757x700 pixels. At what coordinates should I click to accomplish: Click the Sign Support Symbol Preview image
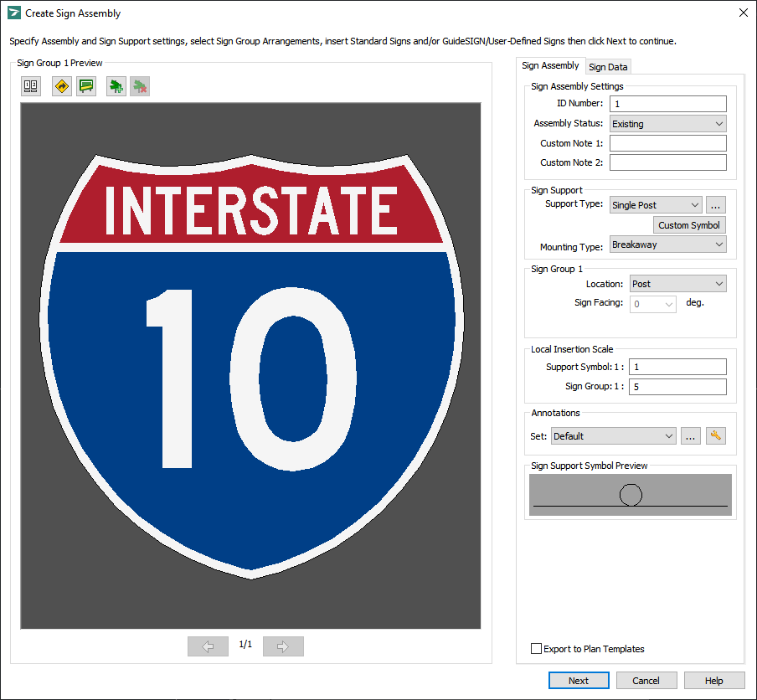630,495
